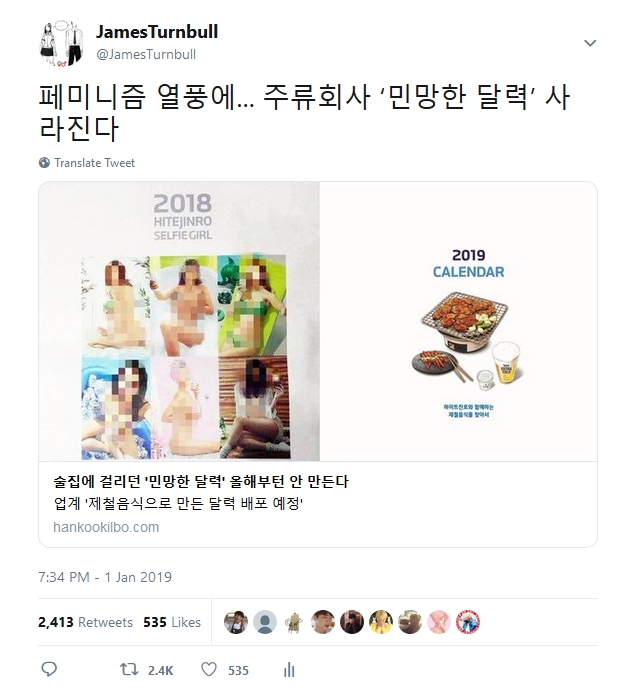Open the JamesTurnbull display name
Screen dimensions: 636x699
(157, 32)
